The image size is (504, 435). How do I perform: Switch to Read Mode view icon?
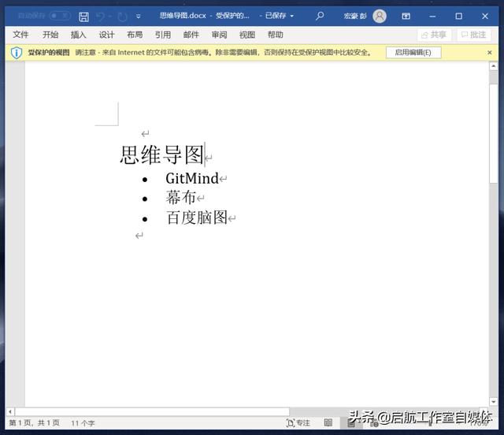[328, 422]
